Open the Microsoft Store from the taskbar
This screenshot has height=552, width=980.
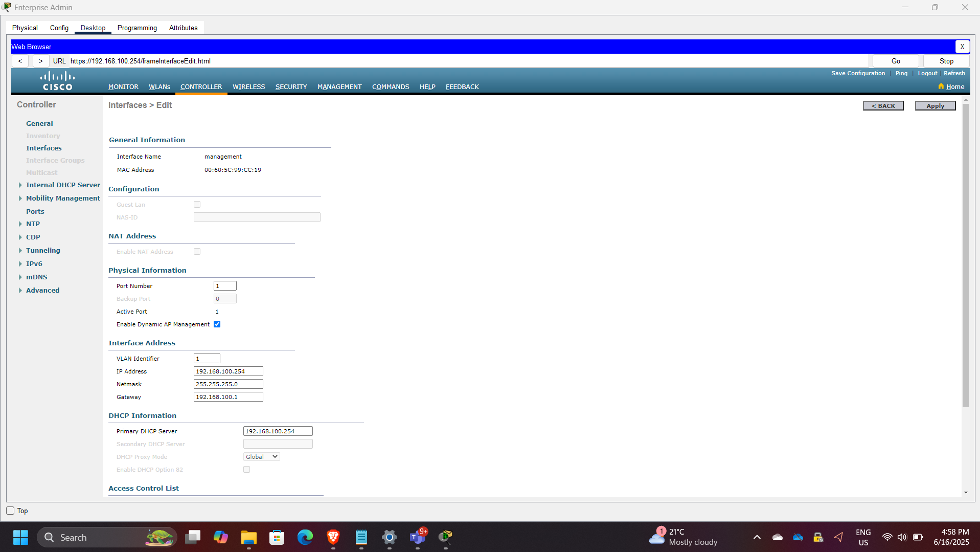277,537
